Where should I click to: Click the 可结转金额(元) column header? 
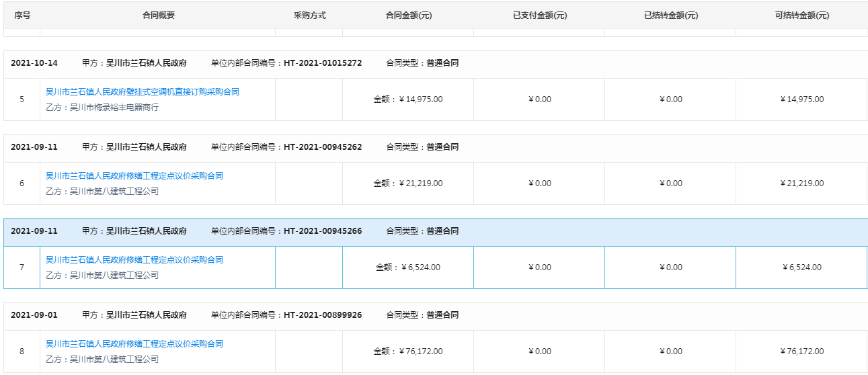[x=801, y=15]
